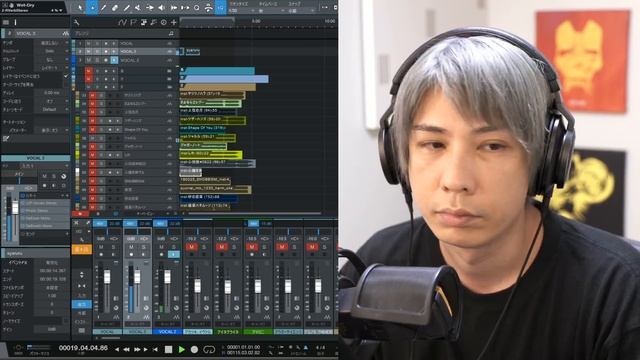
Task: Click the '00001.01.01.00' loop start value
Action: [244, 347]
